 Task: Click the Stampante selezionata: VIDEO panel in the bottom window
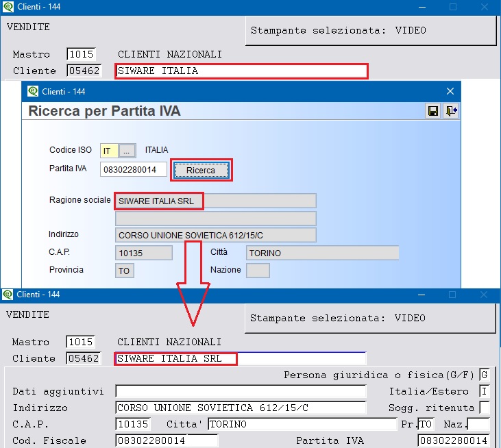click(370, 319)
